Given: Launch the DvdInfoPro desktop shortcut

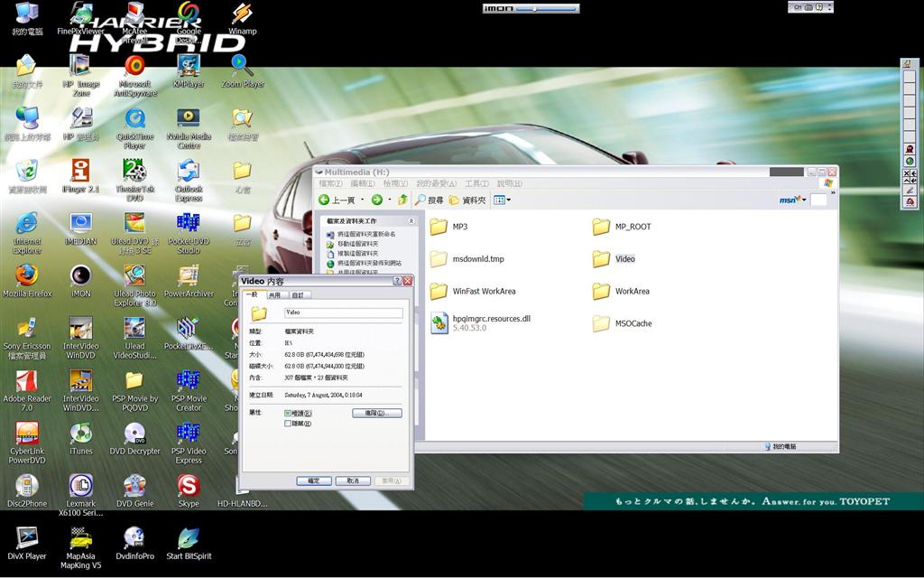Looking at the screenshot, I should 135,543.
